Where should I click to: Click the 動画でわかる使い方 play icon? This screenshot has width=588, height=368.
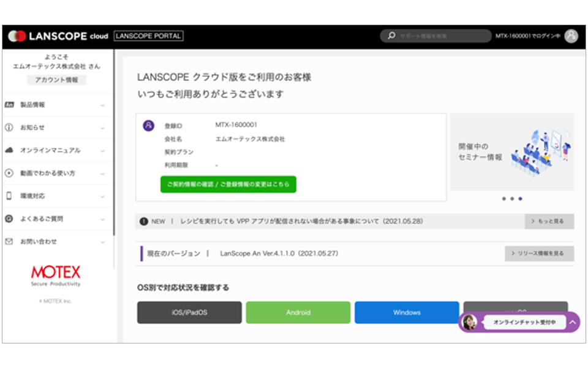(x=9, y=173)
